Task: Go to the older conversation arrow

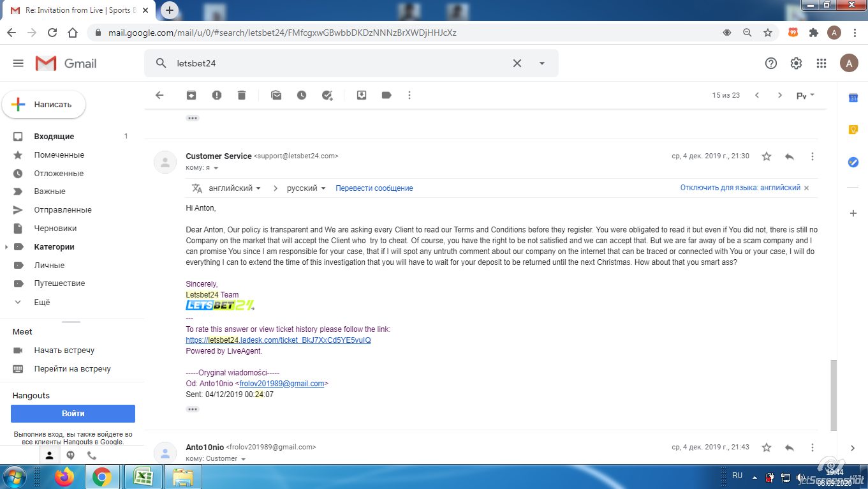Action: point(779,95)
